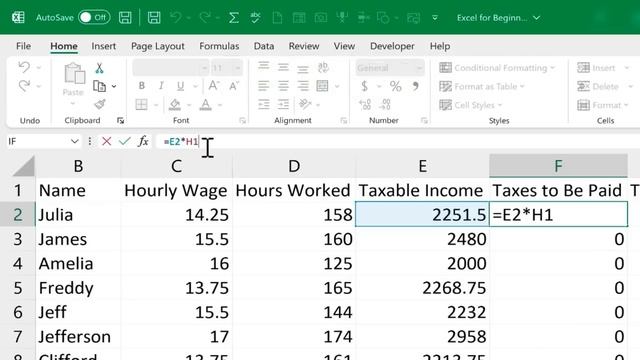Open Conditional Formatting menu
640x360 pixels.
click(x=497, y=68)
